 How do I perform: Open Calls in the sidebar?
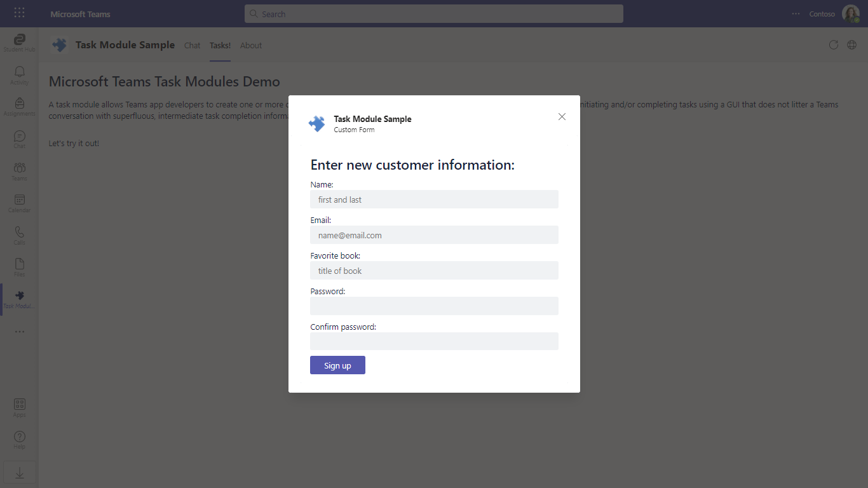coord(19,235)
